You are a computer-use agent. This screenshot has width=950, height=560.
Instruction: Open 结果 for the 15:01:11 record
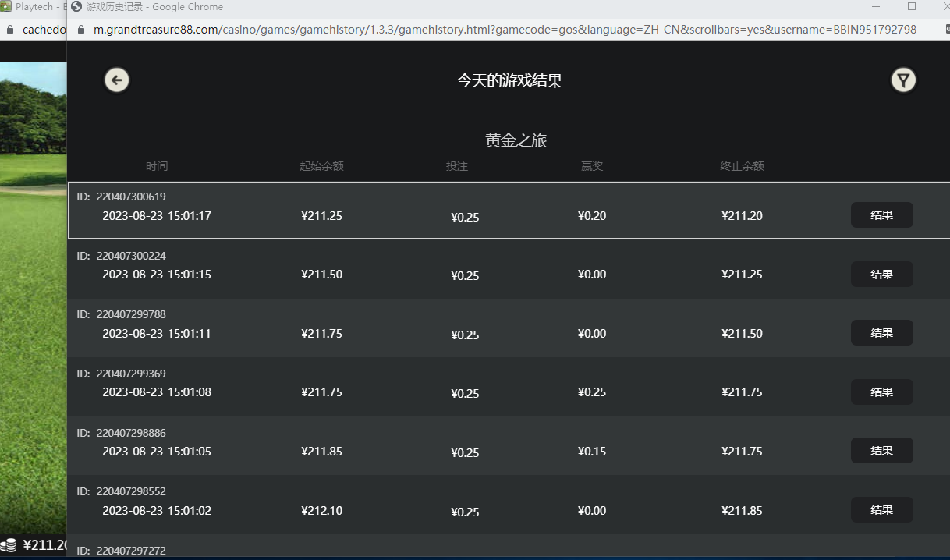coord(881,333)
